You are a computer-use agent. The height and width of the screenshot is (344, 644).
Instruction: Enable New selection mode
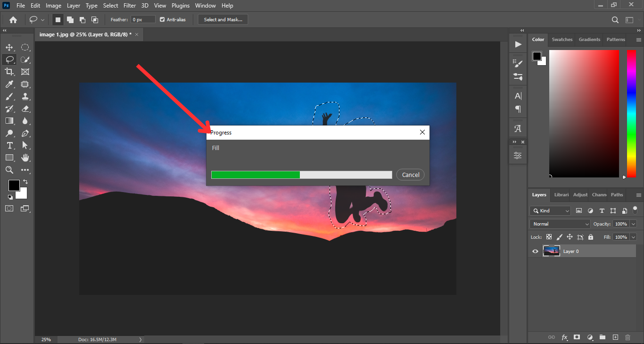(58, 20)
